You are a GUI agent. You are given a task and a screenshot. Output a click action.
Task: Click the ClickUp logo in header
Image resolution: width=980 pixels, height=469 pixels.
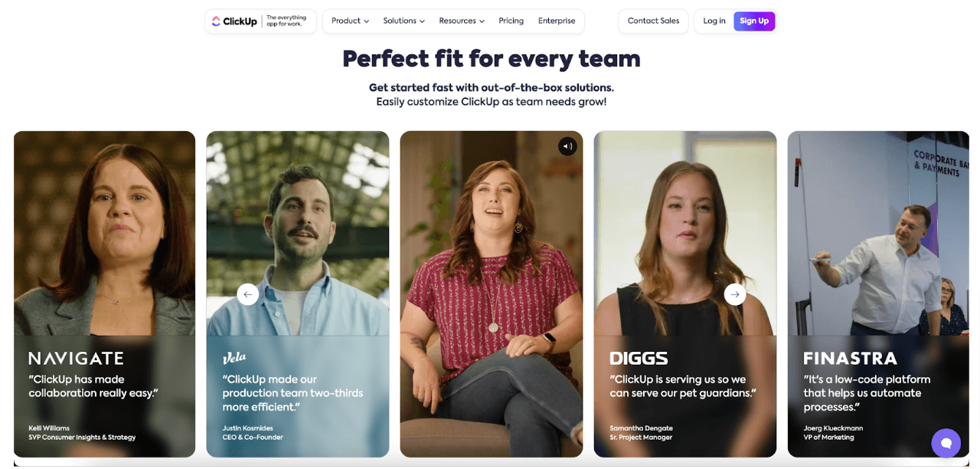(234, 21)
